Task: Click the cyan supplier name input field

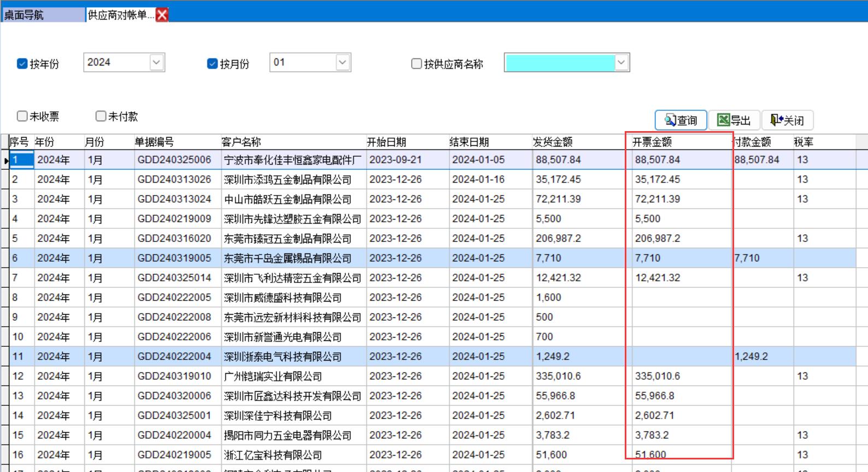Action: tap(559, 62)
